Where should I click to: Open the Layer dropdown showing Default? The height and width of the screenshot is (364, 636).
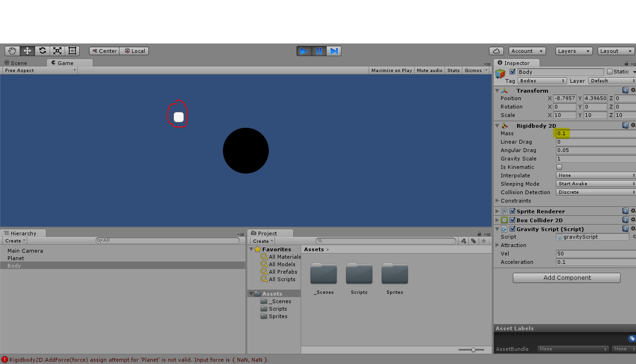(612, 80)
